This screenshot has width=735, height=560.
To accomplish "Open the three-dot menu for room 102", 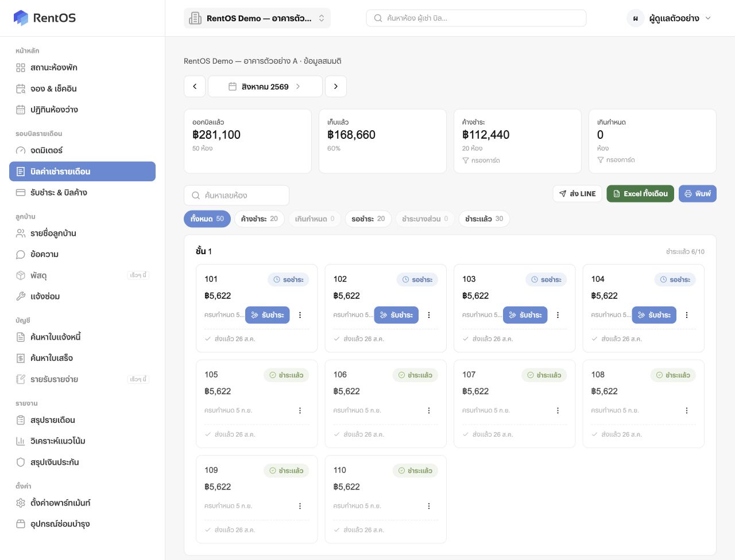I will [429, 315].
